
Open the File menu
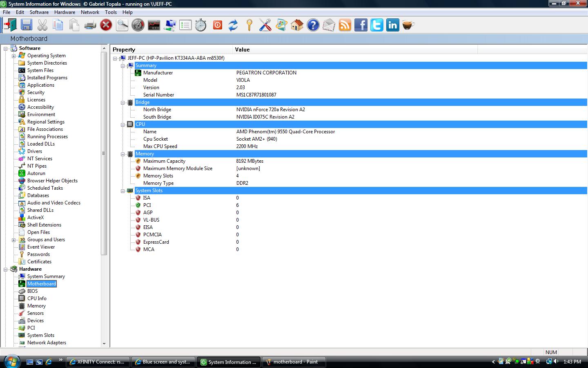[x=7, y=12]
